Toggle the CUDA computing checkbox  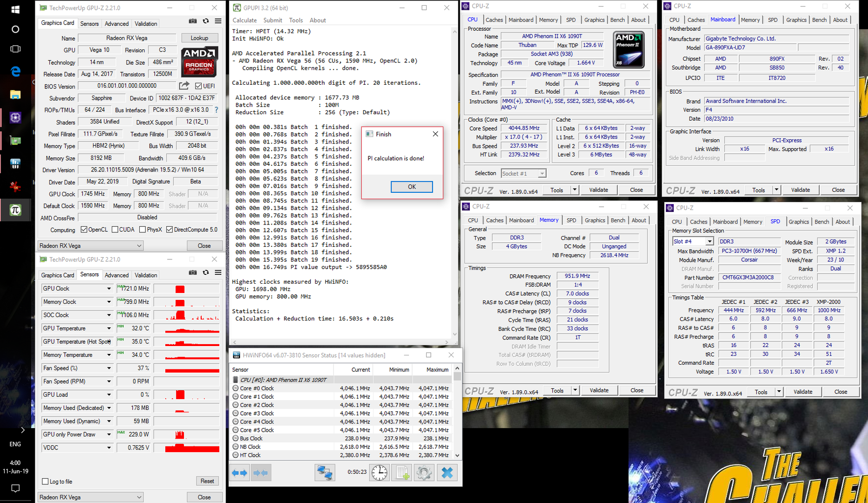115,230
